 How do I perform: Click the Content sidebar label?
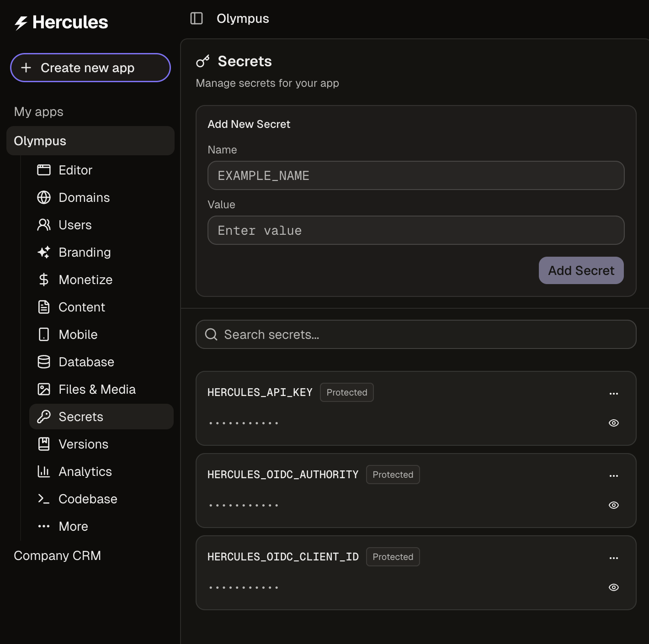pyautogui.click(x=82, y=307)
